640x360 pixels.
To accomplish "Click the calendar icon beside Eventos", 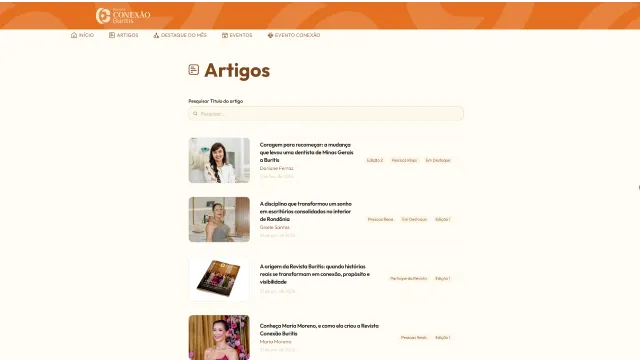I will (x=225, y=35).
